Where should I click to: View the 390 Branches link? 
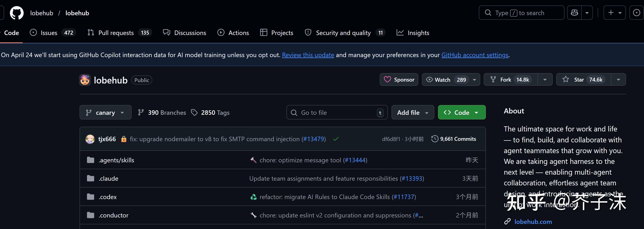[x=162, y=113]
